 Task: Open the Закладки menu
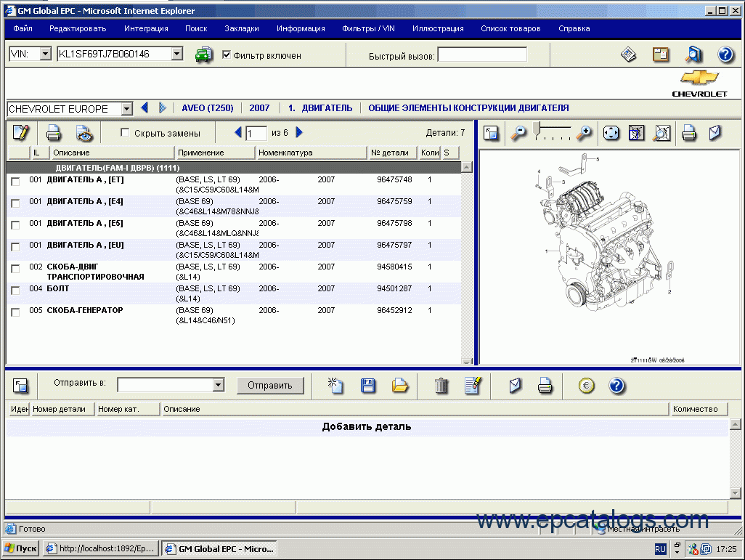[x=242, y=28]
